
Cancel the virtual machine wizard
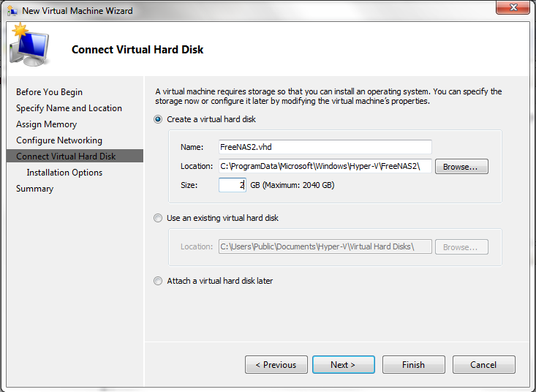[483, 365]
